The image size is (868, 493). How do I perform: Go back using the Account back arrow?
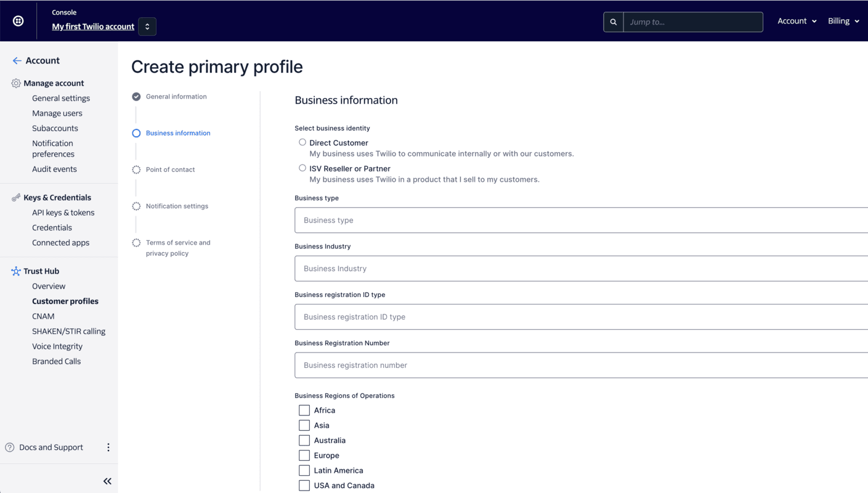(x=17, y=60)
